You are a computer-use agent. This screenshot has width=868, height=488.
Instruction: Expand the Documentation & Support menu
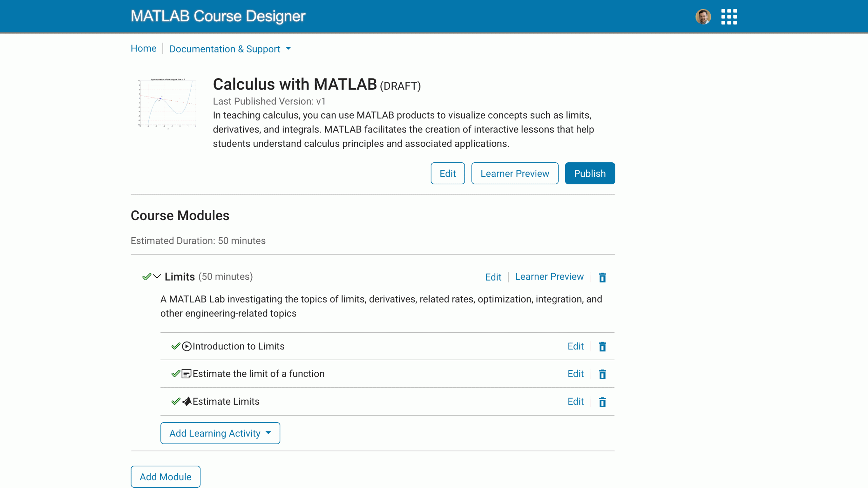[230, 49]
